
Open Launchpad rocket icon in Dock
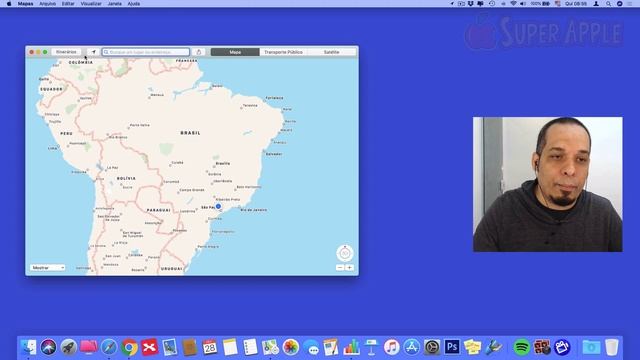[x=69, y=347]
